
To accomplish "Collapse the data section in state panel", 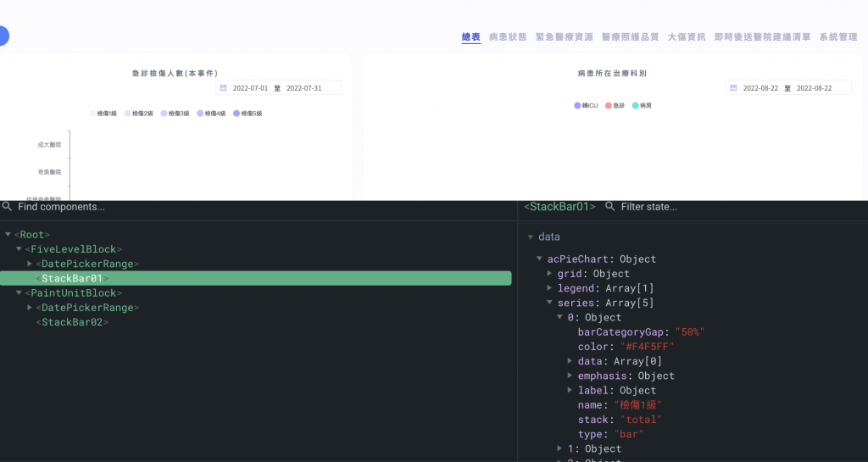I will pos(531,237).
